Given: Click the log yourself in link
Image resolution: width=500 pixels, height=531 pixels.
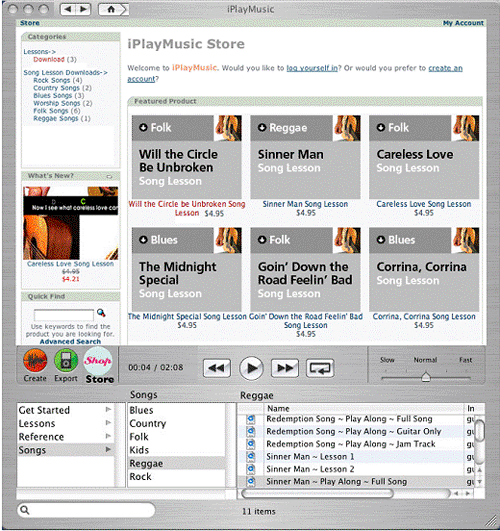Looking at the screenshot, I should point(312,68).
